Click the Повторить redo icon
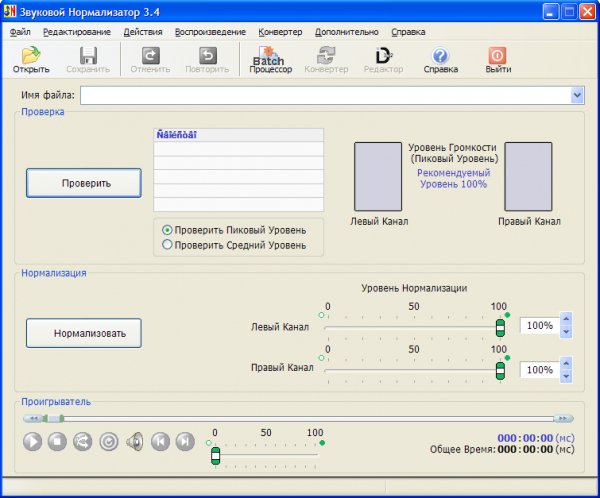The height and width of the screenshot is (498, 600). (x=207, y=60)
